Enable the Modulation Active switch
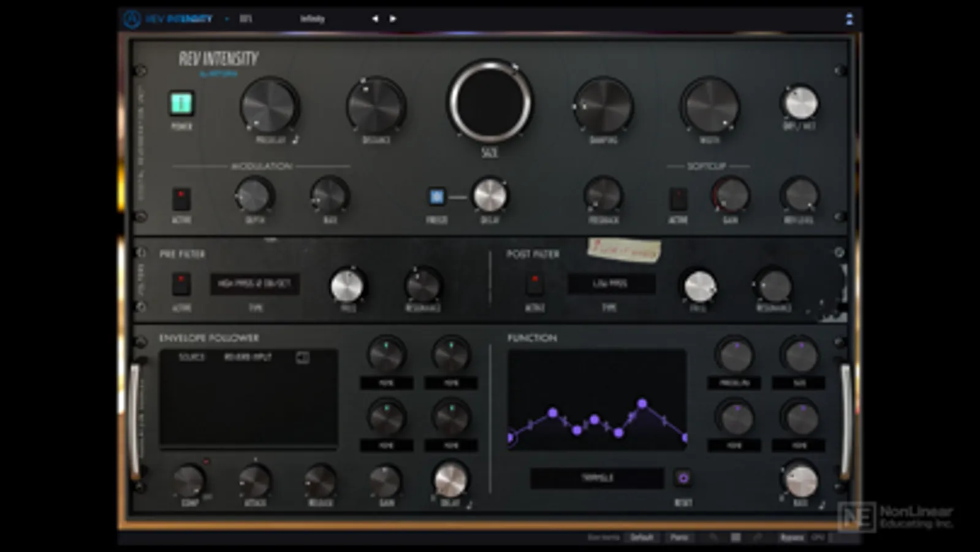The height and width of the screenshot is (552, 980). (181, 199)
